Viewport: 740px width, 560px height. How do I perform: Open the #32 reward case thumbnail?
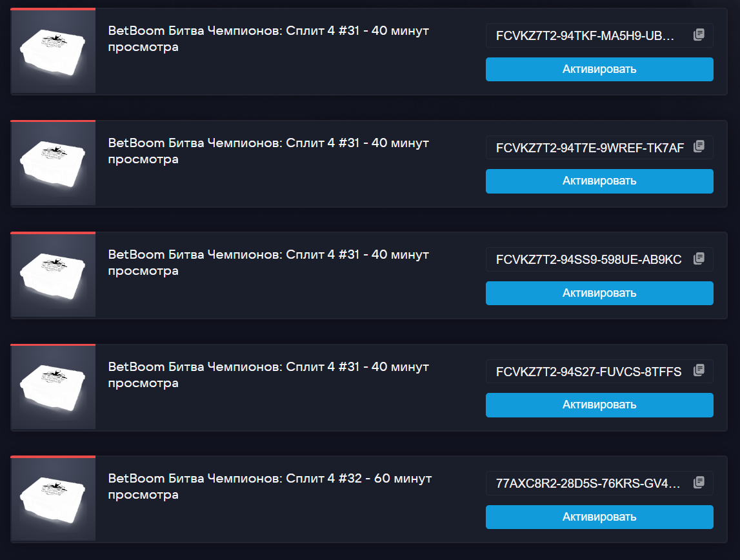click(53, 499)
